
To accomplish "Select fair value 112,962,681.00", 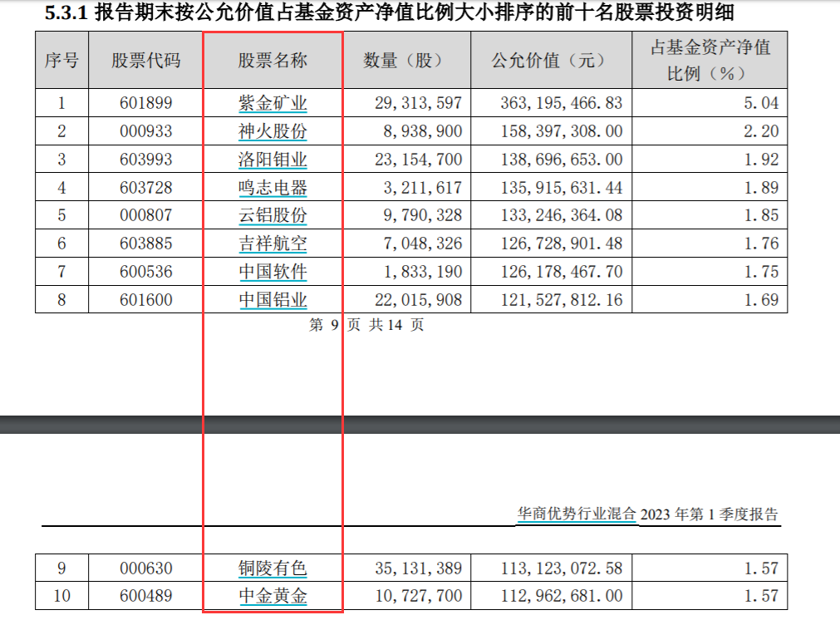I will tap(562, 596).
